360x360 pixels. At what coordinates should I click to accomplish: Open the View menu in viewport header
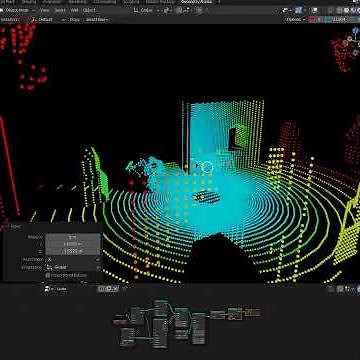[45, 10]
